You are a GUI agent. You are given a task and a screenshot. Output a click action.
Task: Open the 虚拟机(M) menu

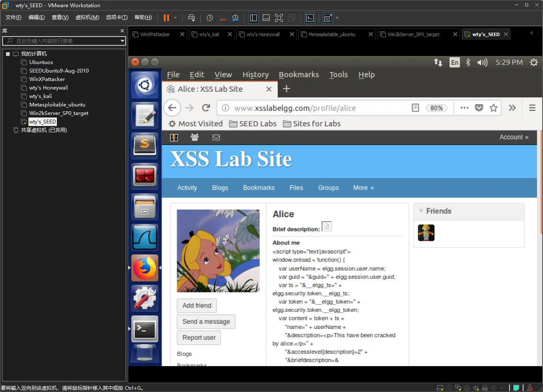tap(87, 17)
